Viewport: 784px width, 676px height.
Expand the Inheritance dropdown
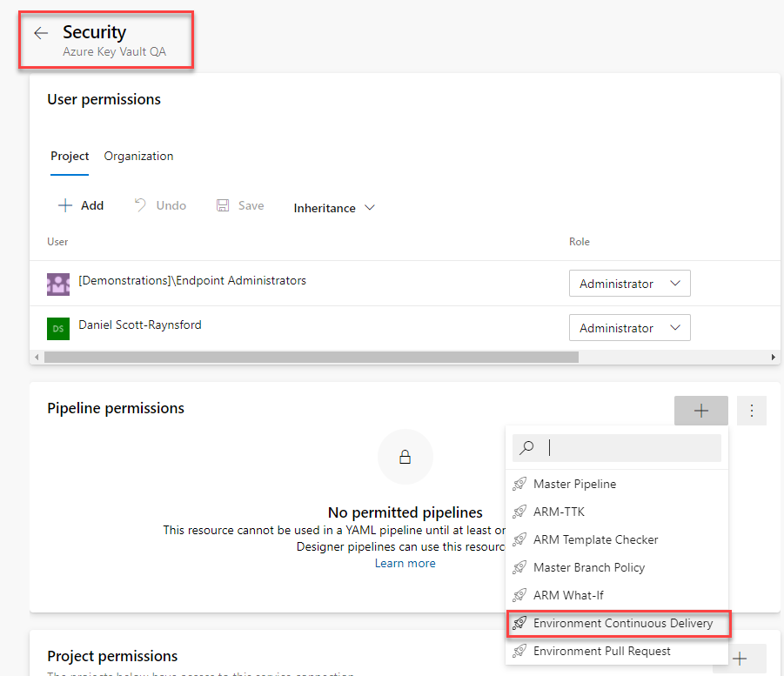point(334,208)
